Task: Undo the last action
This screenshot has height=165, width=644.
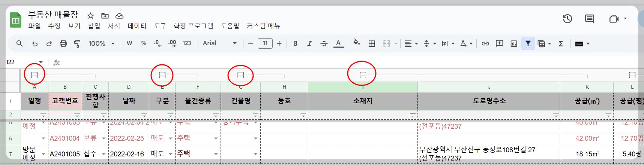Action: (35, 43)
